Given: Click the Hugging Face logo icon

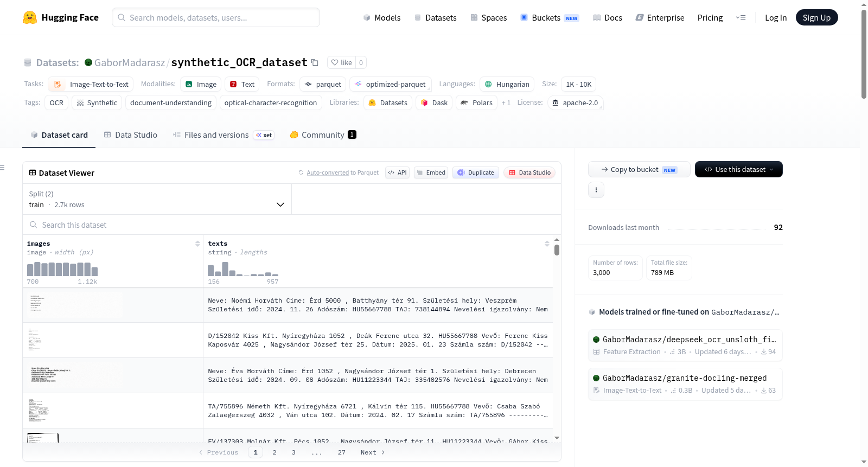Looking at the screenshot, I should pyautogui.click(x=30, y=17).
